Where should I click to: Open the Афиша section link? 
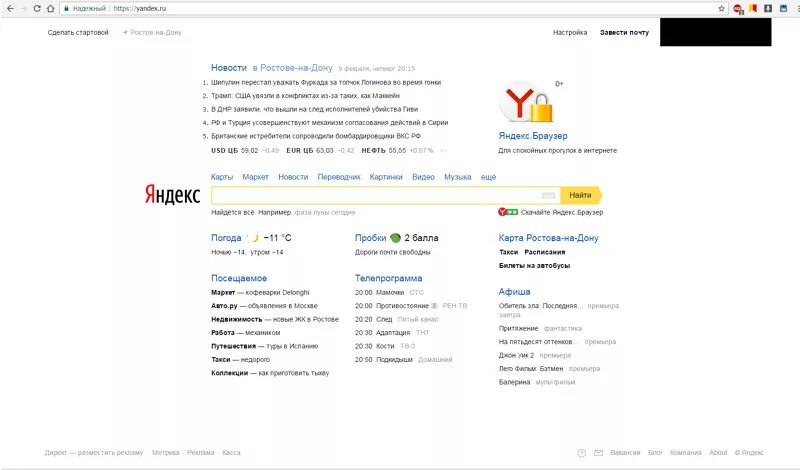pyautogui.click(x=514, y=291)
